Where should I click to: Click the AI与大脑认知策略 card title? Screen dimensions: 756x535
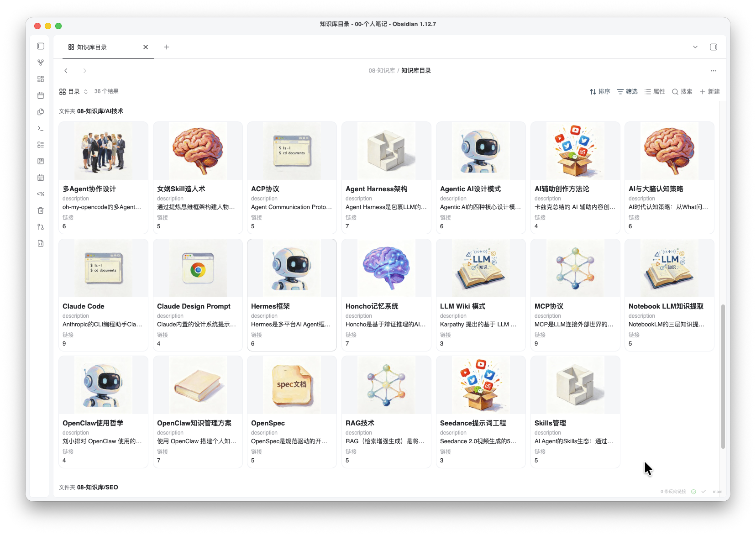coord(656,189)
